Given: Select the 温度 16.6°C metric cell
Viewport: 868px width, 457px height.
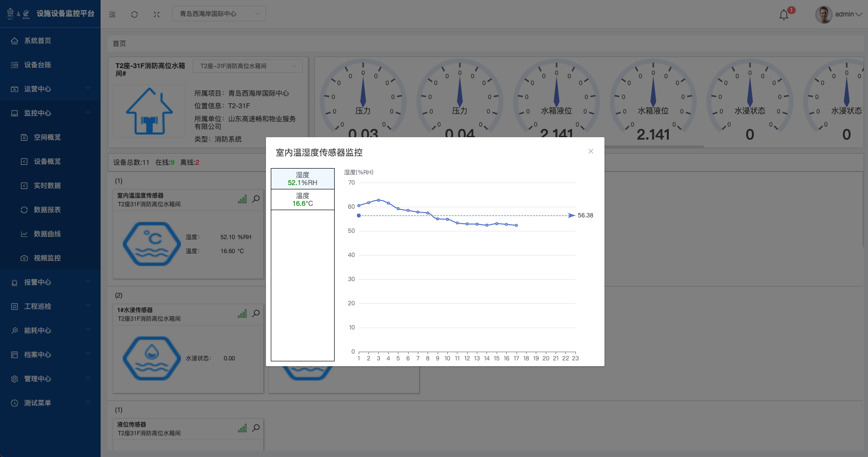Looking at the screenshot, I should [303, 200].
